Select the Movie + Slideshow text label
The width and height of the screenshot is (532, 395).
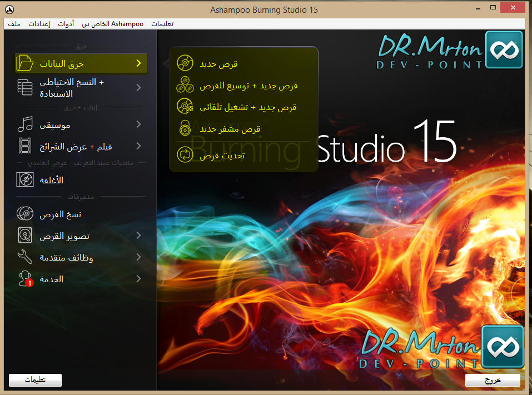76,147
